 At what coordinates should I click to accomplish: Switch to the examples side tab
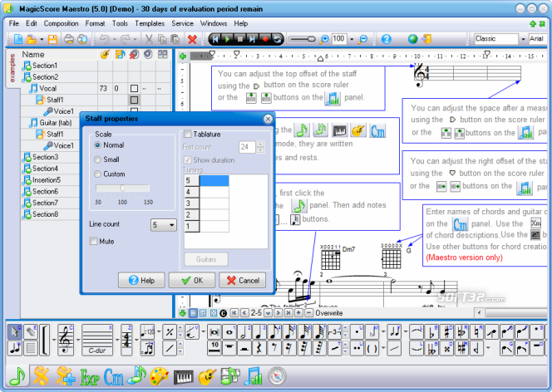point(12,68)
